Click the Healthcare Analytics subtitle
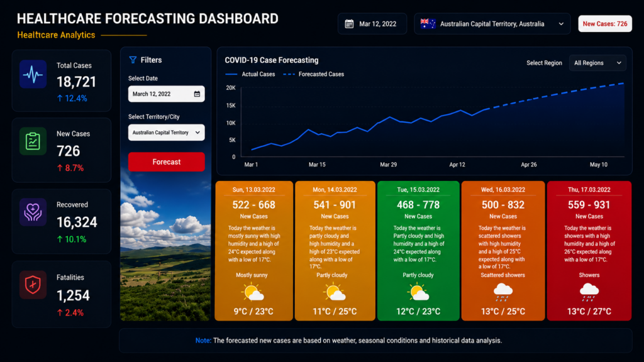644x362 pixels. point(56,35)
